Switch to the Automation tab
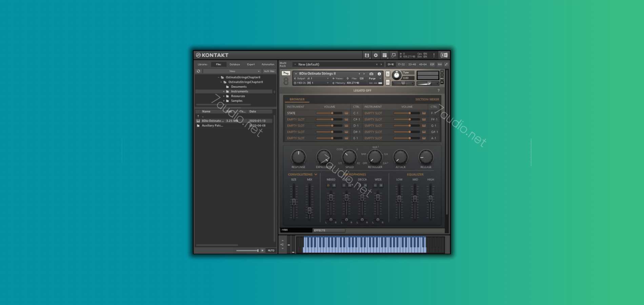 (x=268, y=64)
